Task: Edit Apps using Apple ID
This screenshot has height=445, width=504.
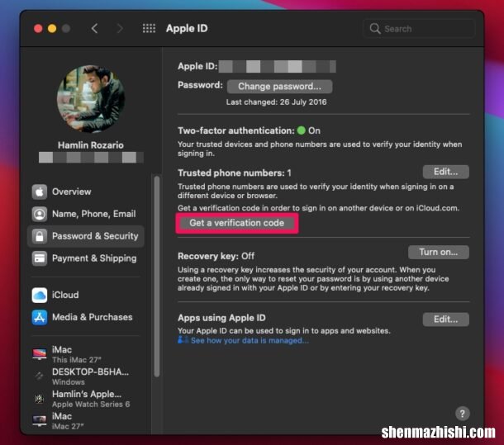Action: [445, 320]
